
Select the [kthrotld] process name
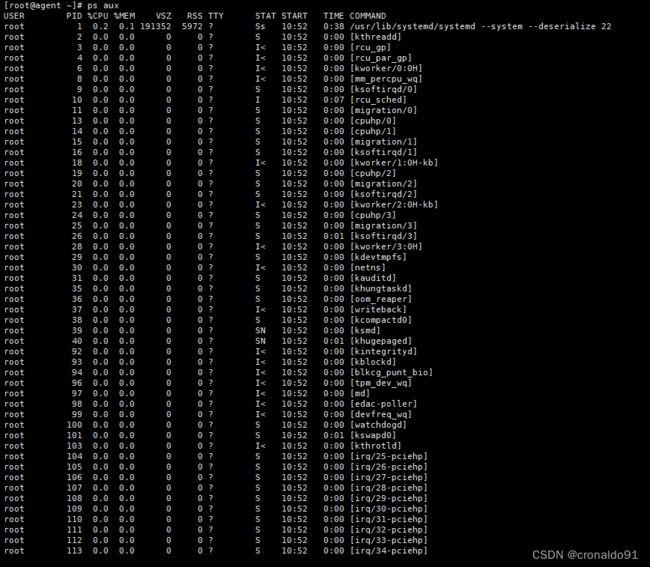[x=376, y=446]
